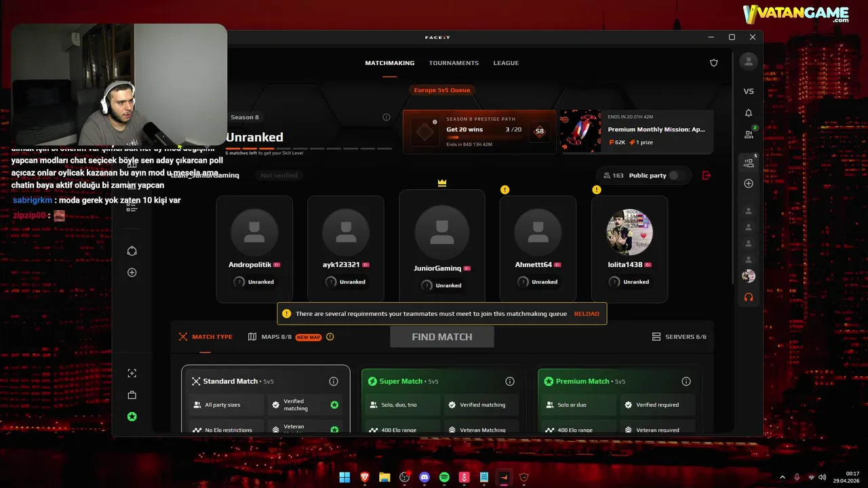The height and width of the screenshot is (488, 868).
Task: Click the Get 20 wins progress bar
Action: click(484, 138)
